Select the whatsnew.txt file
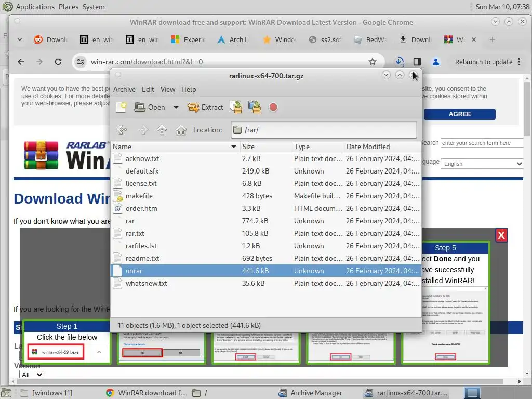Image resolution: width=532 pixels, height=399 pixels. pyautogui.click(x=266, y=283)
